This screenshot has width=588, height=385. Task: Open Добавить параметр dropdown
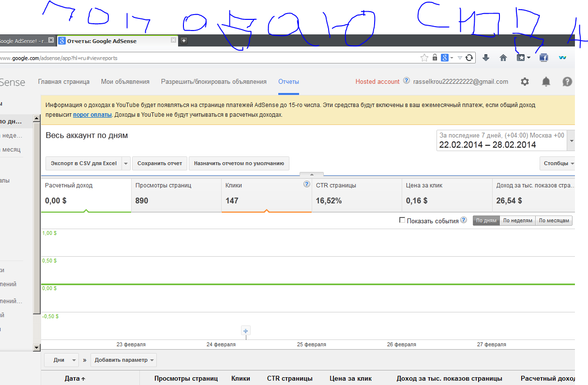(x=123, y=360)
